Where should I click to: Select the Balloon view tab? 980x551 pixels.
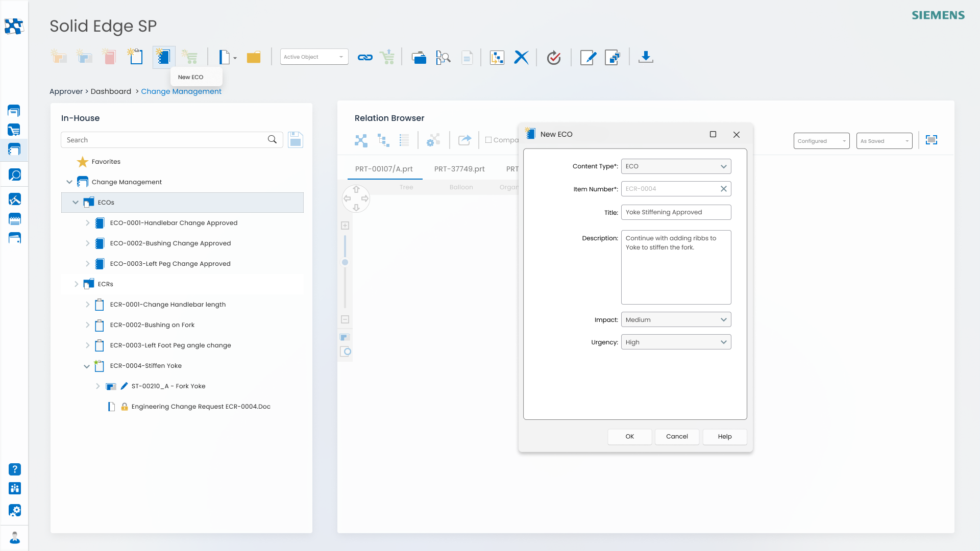click(x=461, y=187)
